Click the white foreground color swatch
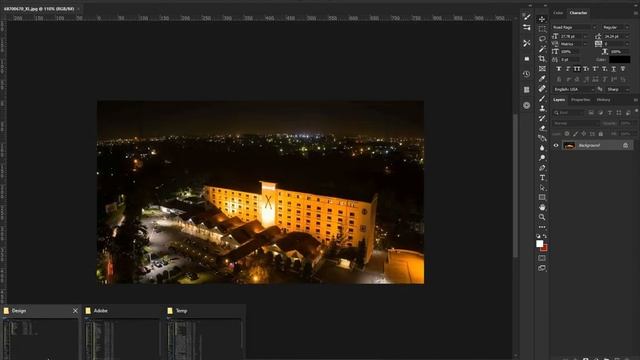 (x=540, y=243)
